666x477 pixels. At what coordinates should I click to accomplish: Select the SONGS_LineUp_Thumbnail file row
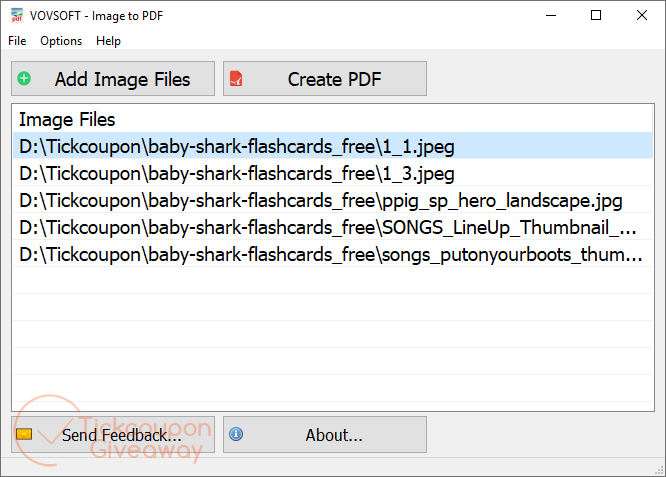(333, 227)
